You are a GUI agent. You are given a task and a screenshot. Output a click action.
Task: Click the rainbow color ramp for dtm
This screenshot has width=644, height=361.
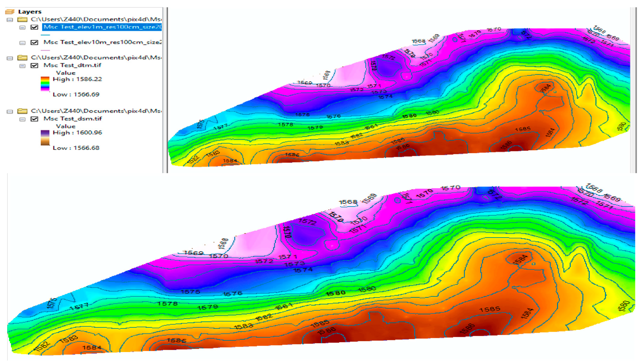(x=45, y=84)
